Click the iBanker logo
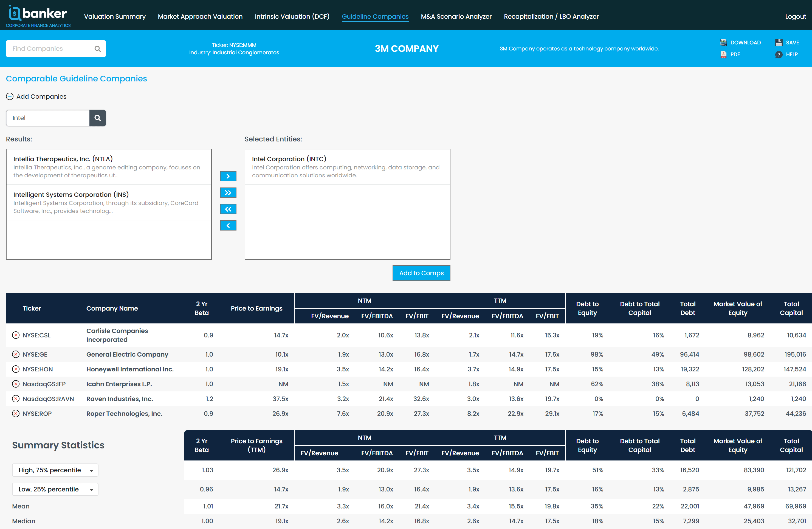Viewport: 812px width, 529px height. 38,16
